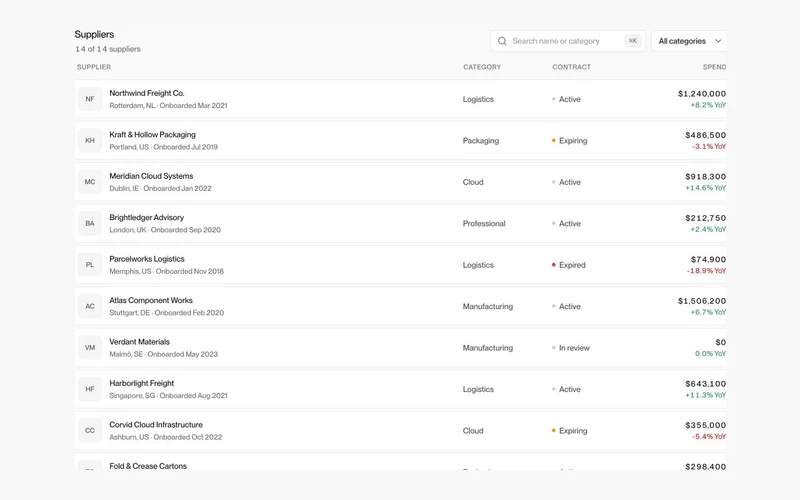
Task: Click Active status for Atlas Component Works
Action: click(566, 306)
